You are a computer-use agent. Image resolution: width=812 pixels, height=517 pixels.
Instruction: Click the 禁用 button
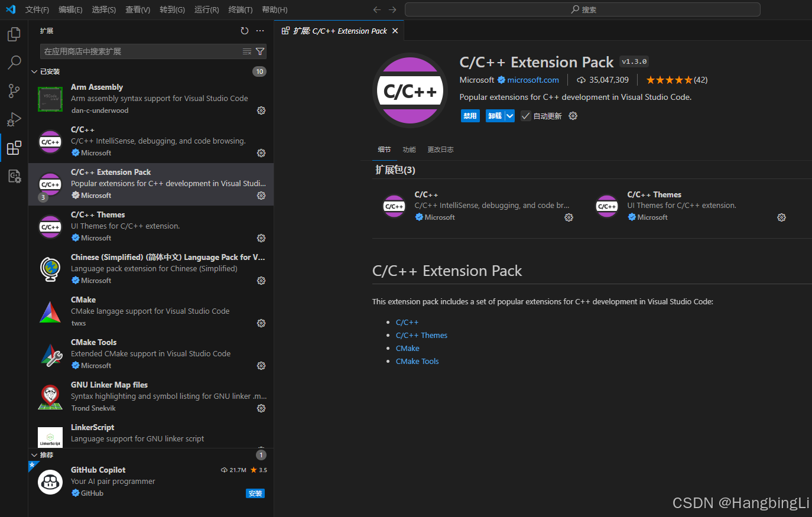pyautogui.click(x=470, y=116)
